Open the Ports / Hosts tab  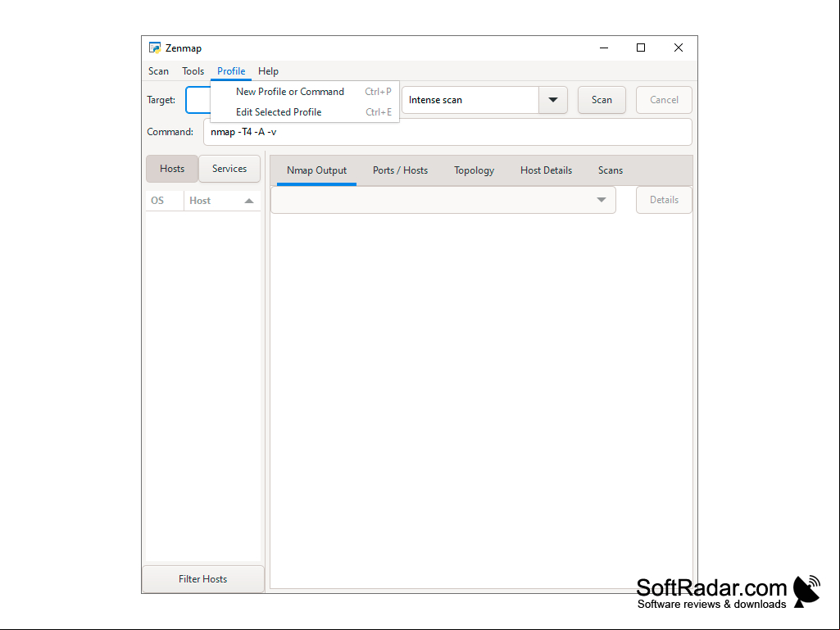click(400, 171)
